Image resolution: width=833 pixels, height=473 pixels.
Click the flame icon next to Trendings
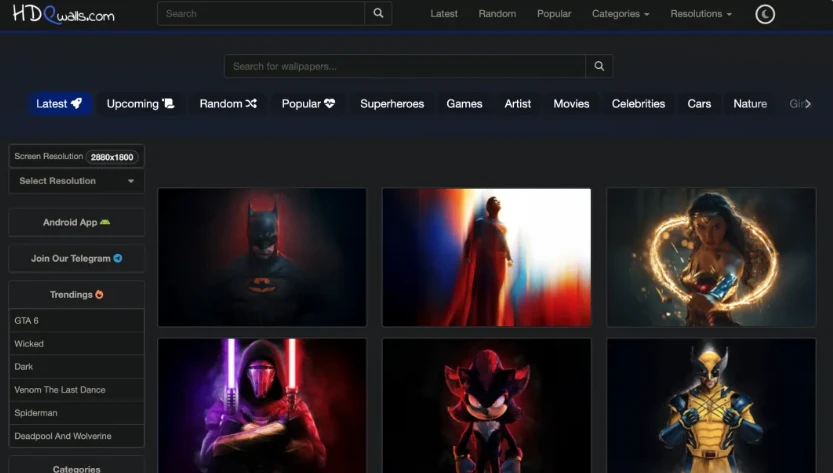coord(99,294)
